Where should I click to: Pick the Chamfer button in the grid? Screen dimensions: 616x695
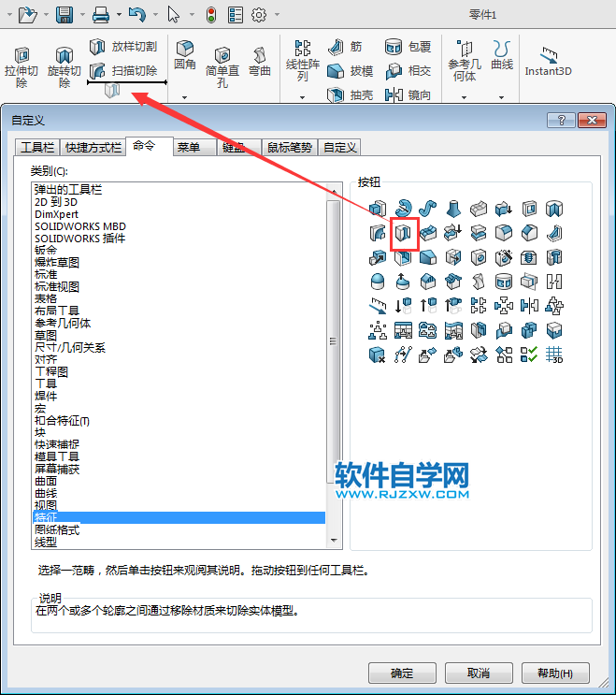tap(529, 233)
